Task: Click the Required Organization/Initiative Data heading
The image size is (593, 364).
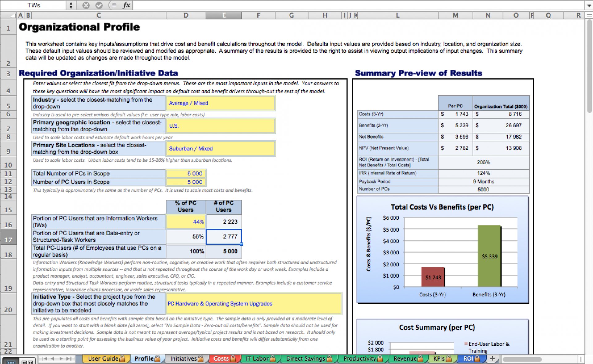Action: click(x=99, y=73)
